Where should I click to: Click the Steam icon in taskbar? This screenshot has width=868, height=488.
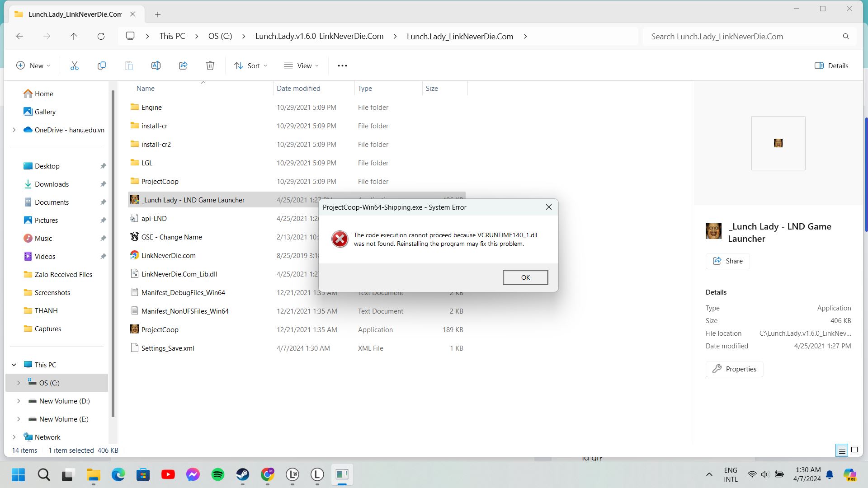coord(242,474)
